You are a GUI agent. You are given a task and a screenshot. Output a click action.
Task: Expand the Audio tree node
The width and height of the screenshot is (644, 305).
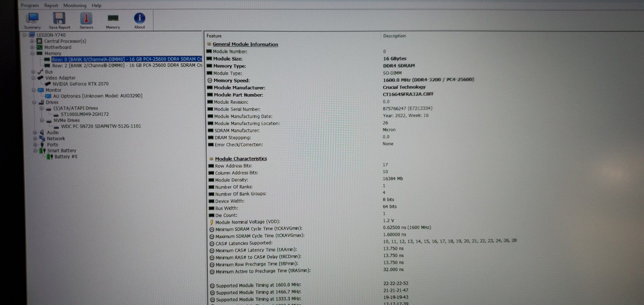coord(35,133)
